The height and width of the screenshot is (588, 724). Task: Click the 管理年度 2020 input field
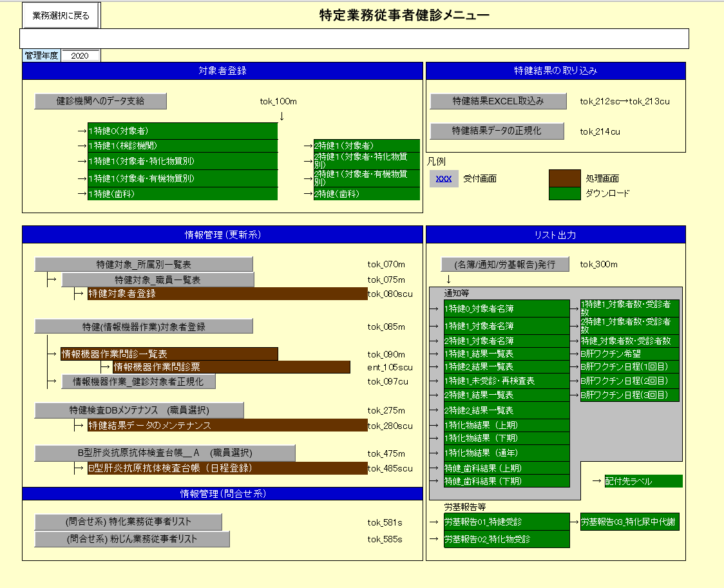point(81,55)
